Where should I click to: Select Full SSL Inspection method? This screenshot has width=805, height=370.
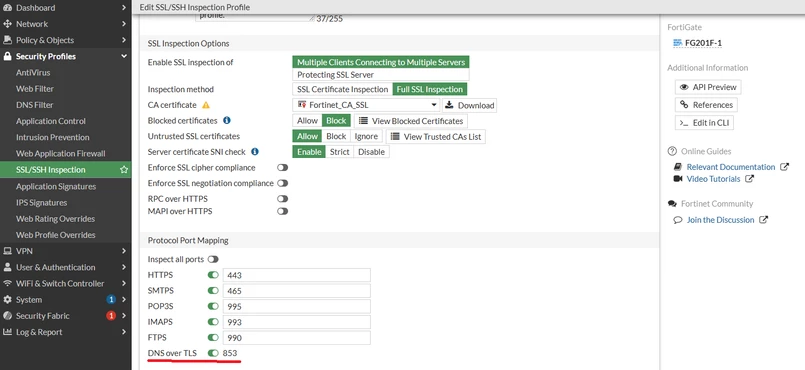(x=430, y=89)
